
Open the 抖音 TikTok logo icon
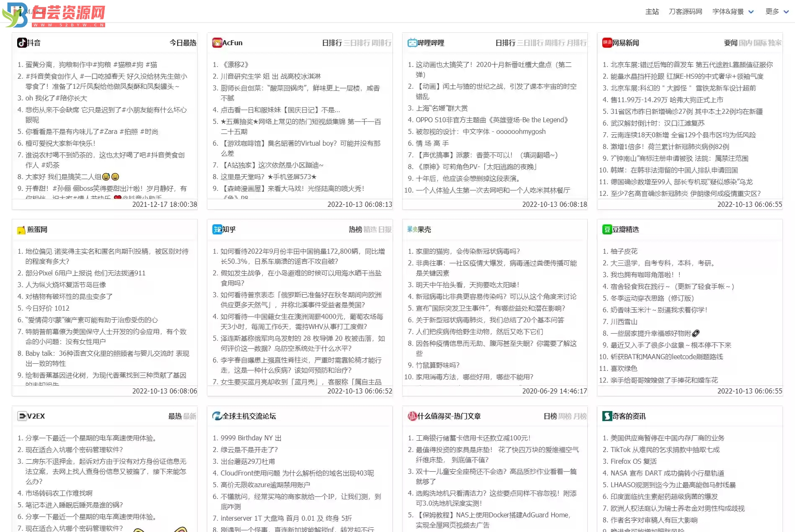coord(22,43)
